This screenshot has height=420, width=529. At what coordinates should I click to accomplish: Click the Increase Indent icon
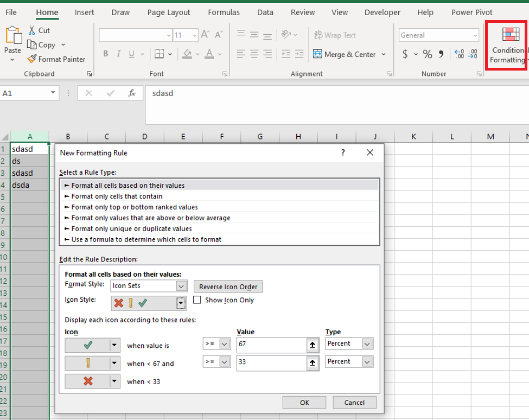click(x=299, y=54)
